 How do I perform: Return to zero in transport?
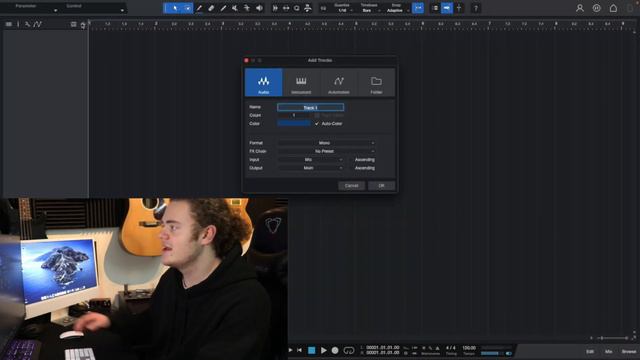point(299,350)
